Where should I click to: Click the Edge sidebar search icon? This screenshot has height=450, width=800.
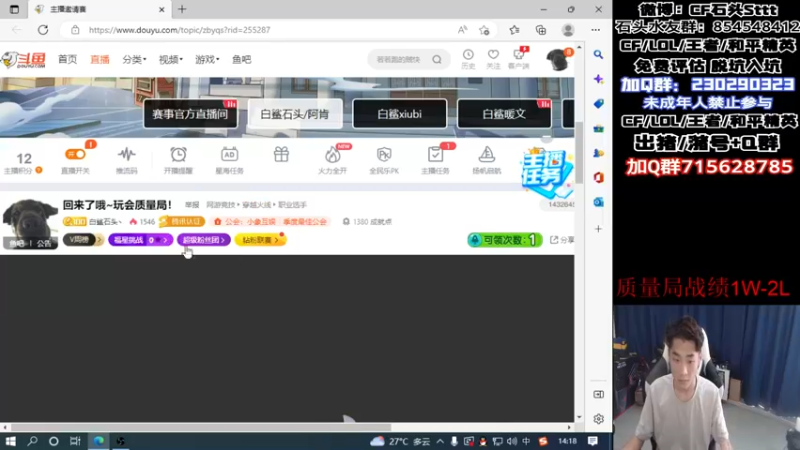click(598, 55)
